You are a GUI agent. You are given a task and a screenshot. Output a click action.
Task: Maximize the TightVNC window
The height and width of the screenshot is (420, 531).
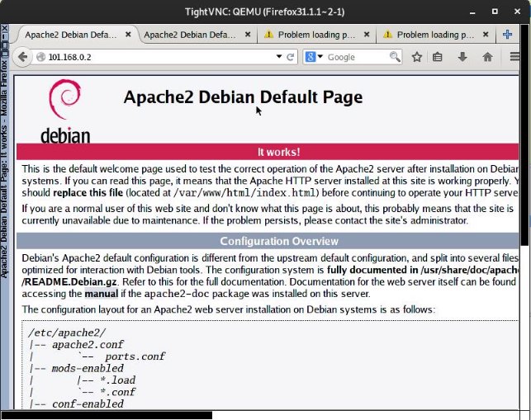coord(495,12)
